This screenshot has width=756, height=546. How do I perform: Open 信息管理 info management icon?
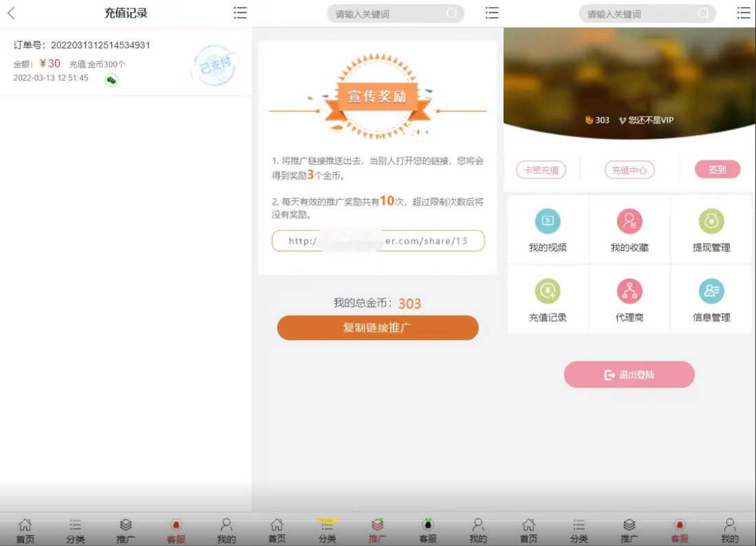pos(711,292)
